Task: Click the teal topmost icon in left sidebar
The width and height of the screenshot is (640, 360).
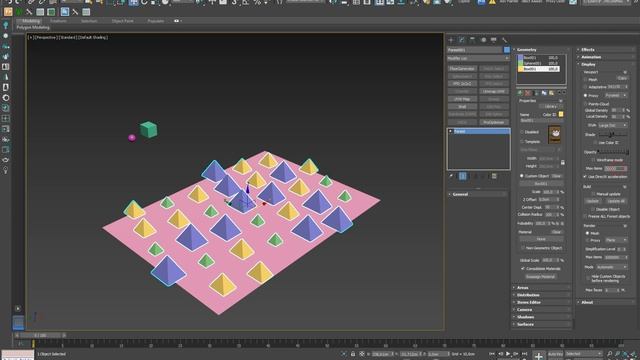Action: (6, 25)
